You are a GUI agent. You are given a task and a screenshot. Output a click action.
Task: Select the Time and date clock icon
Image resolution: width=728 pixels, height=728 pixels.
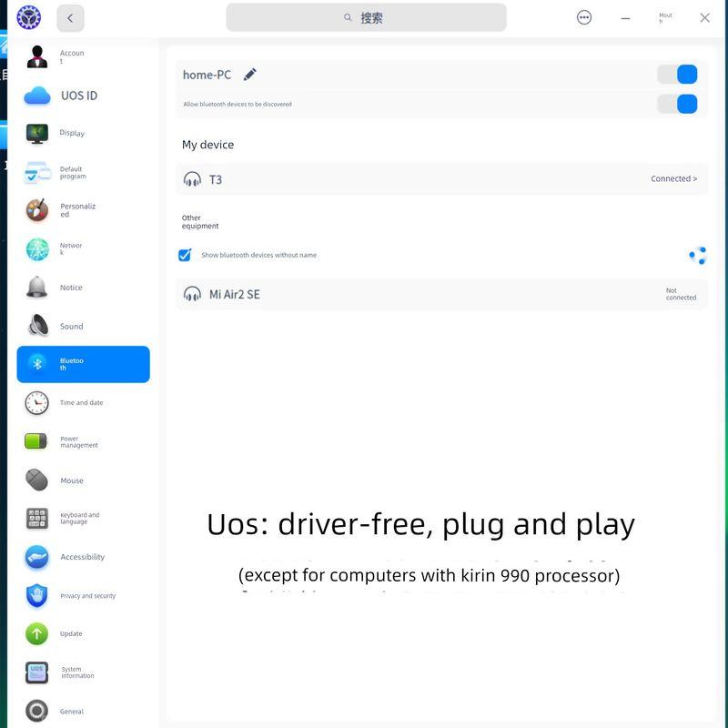(x=36, y=403)
